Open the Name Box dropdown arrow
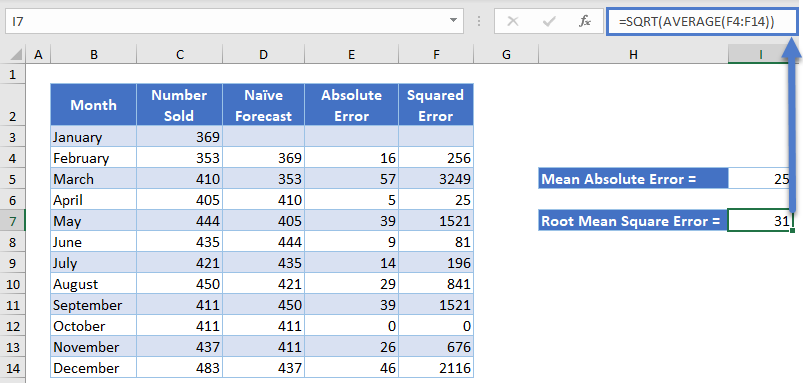 click(453, 21)
